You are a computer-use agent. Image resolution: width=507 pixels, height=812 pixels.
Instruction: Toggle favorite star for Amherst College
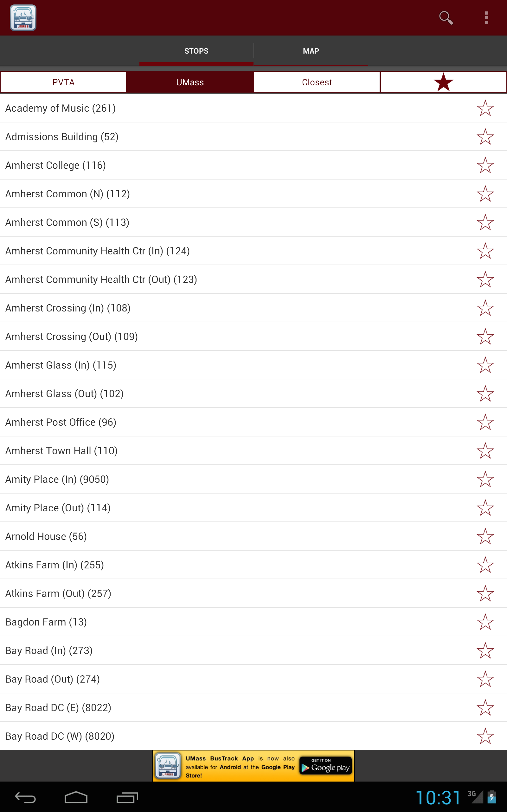pos(485,166)
